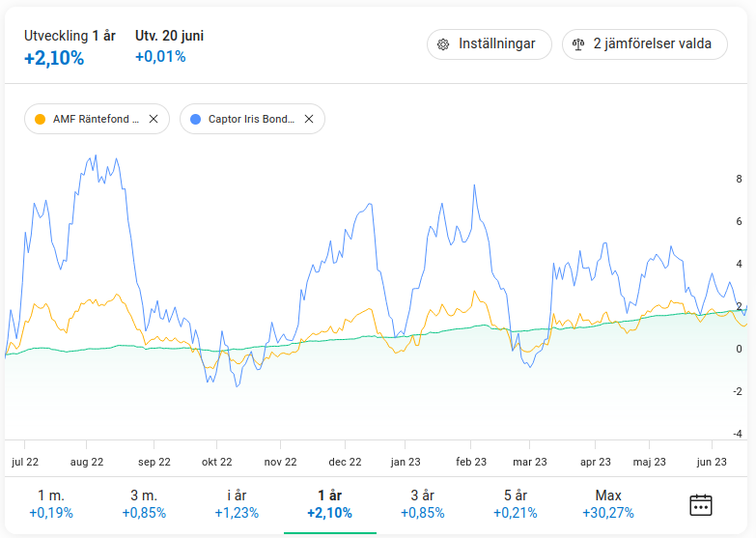Select the 5 år period tab
Screen dimensions: 756x538
[515, 503]
